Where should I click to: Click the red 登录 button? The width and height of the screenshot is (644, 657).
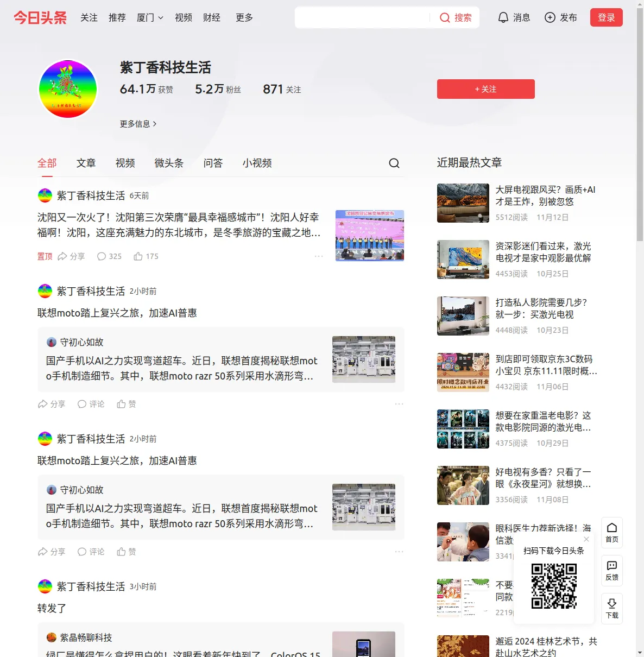point(607,17)
